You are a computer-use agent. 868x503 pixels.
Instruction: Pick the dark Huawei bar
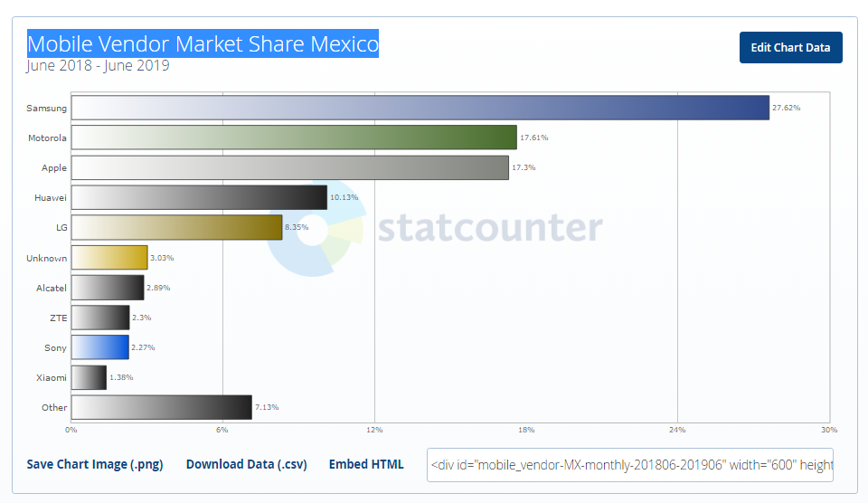point(199,197)
